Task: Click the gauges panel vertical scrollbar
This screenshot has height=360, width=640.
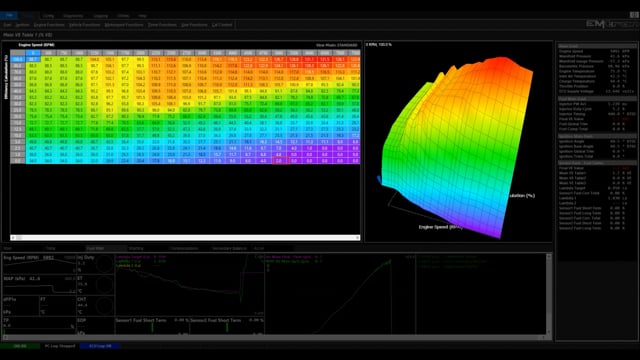Action: (x=549, y=294)
